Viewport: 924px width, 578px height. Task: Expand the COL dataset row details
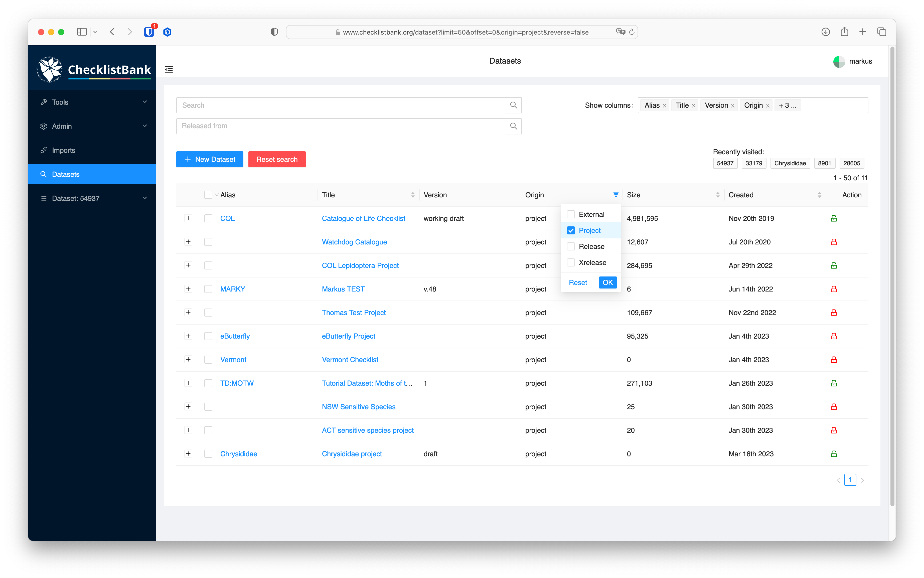(x=188, y=218)
